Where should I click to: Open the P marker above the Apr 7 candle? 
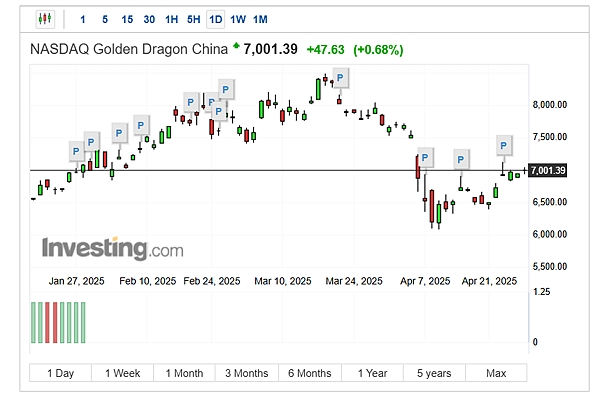point(425,158)
